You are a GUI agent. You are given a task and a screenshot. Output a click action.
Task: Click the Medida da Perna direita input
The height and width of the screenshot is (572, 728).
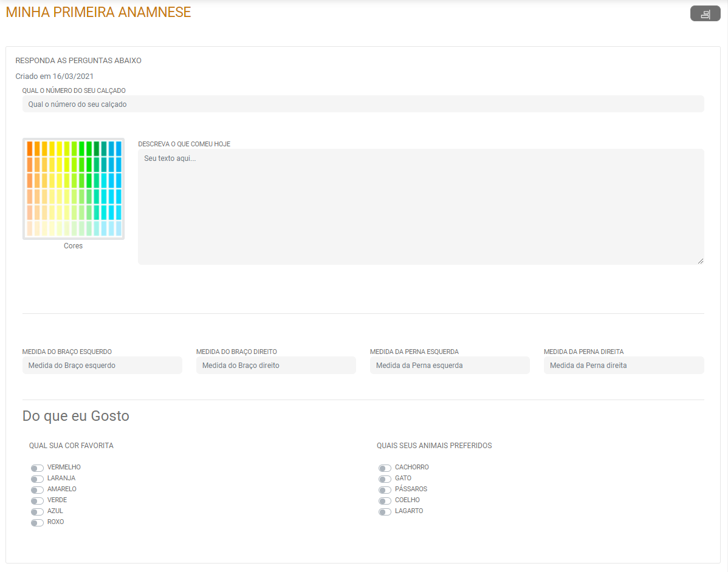[x=623, y=366]
